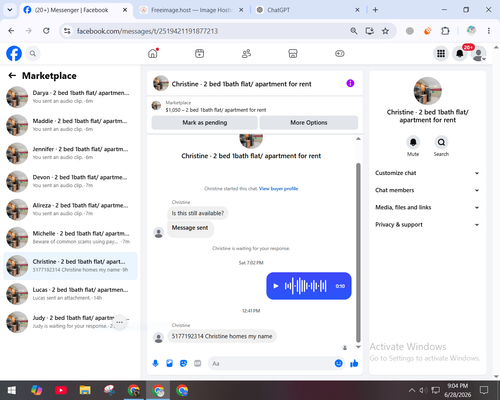Viewport: 500px width, 400px height.
Task: Open YouTube from the taskbar
Action: [x=61, y=390]
